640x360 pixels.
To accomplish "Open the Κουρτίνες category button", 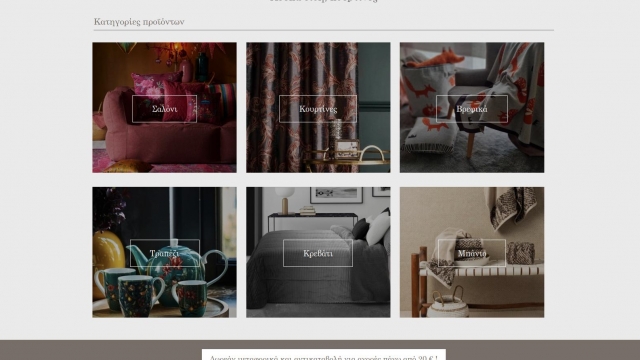I will 318,109.
